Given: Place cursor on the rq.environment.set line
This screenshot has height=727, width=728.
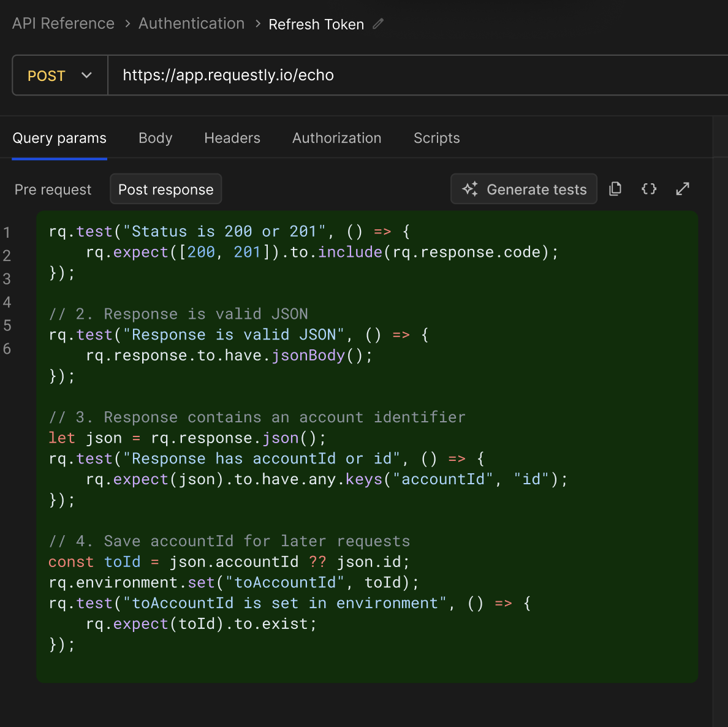Looking at the screenshot, I should tap(233, 582).
